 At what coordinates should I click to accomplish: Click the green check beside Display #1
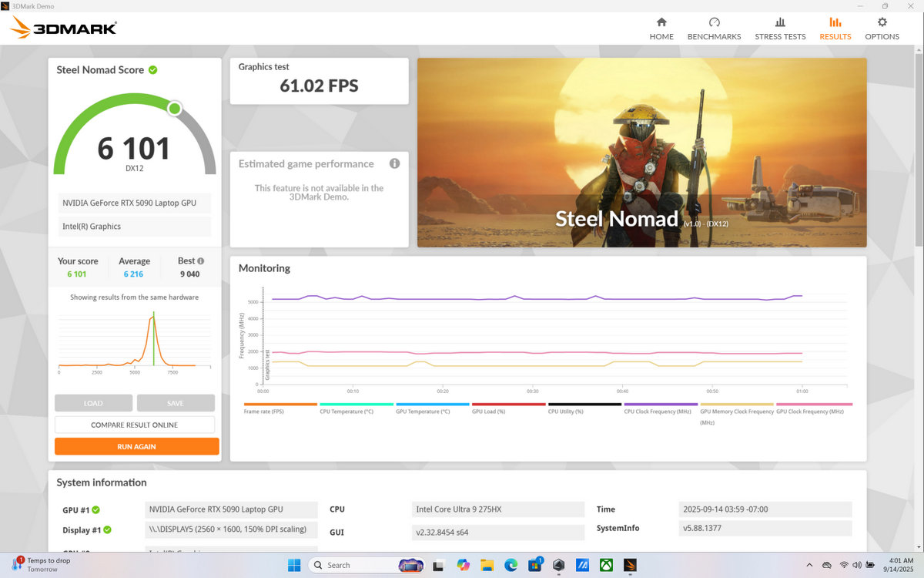107,530
